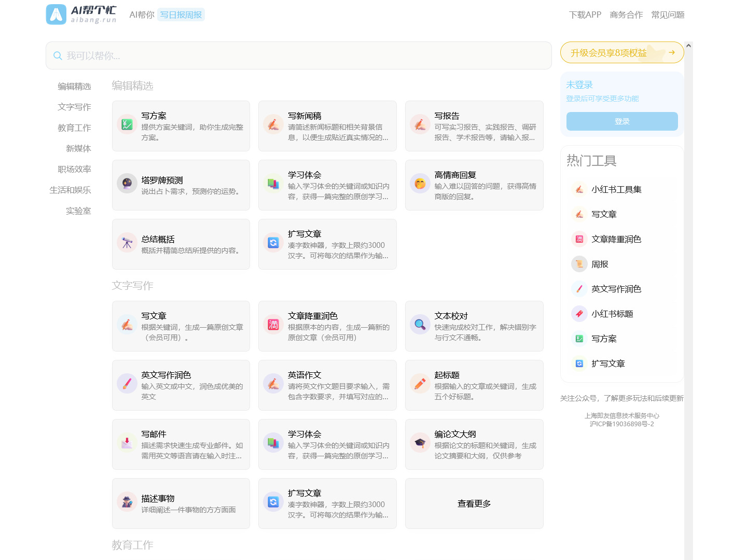Viewport: 747px width, 560px height.
Task: Click the 扩写文章 icon in 编辑精选 section
Action: (273, 243)
